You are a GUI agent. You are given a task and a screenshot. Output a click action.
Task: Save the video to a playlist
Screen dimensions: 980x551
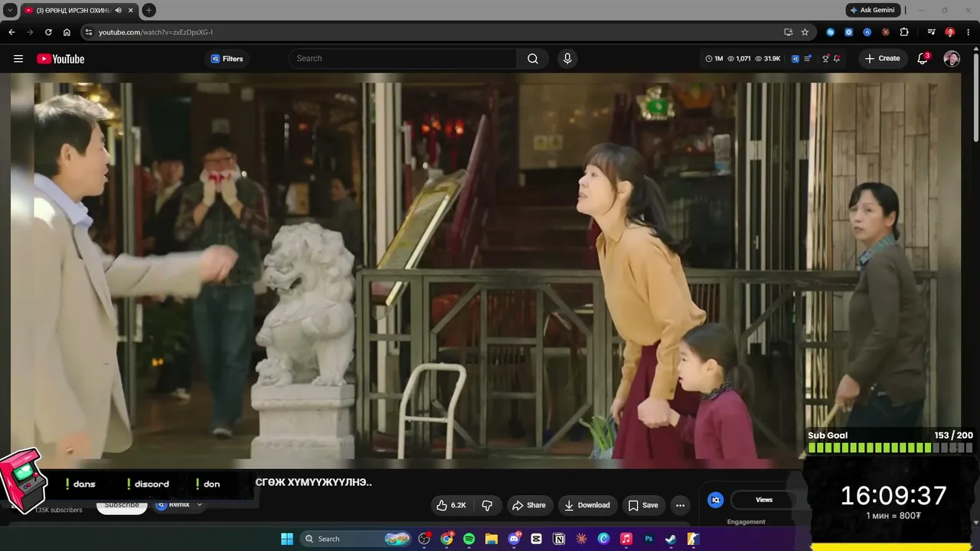coord(643,505)
